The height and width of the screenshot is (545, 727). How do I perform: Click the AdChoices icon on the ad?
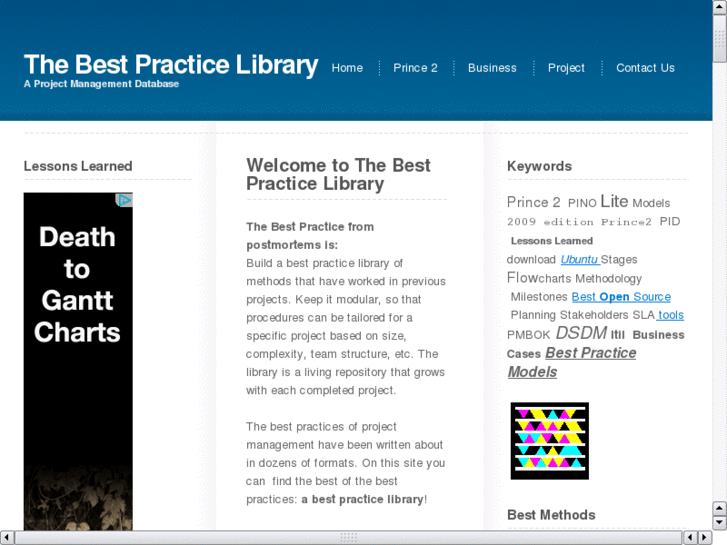pyautogui.click(x=125, y=200)
